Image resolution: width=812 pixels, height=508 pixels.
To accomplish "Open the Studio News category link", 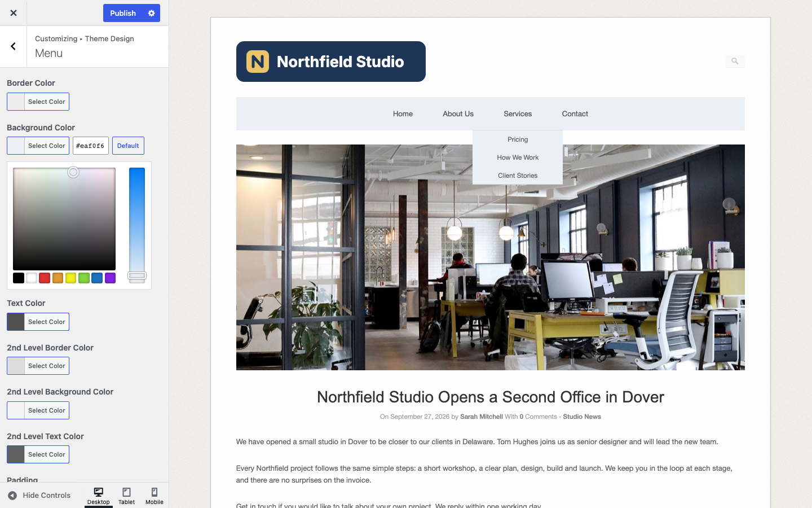I will coord(582,417).
